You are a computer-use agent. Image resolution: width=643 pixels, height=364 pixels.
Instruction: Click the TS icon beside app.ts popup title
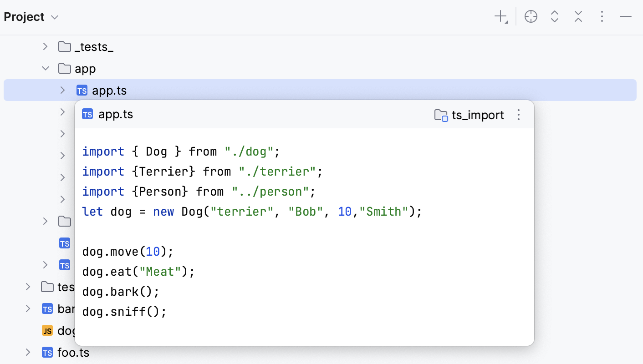tap(87, 114)
